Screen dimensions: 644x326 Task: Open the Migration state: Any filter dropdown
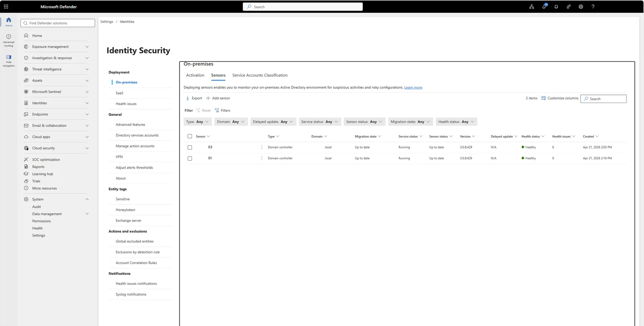pyautogui.click(x=411, y=122)
